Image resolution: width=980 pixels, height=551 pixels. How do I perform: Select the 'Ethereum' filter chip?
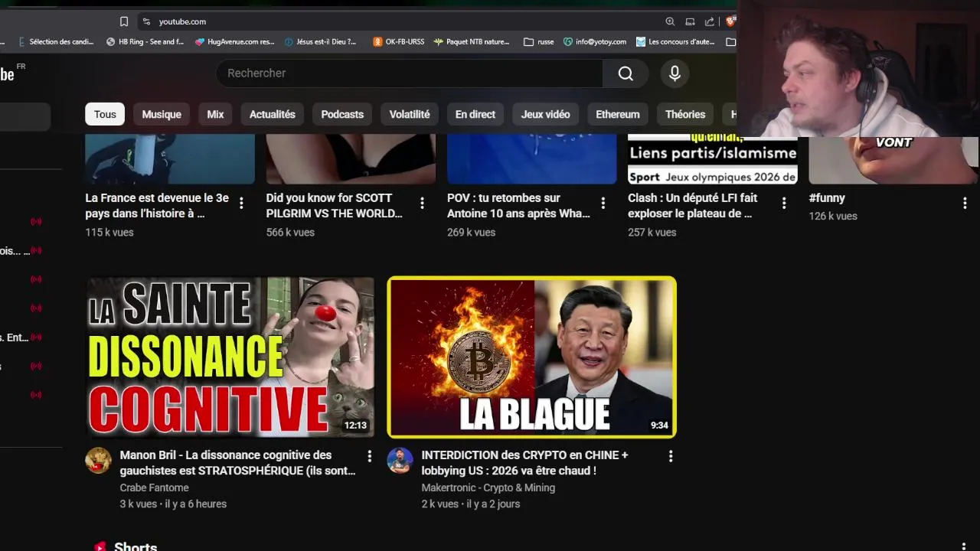618,114
